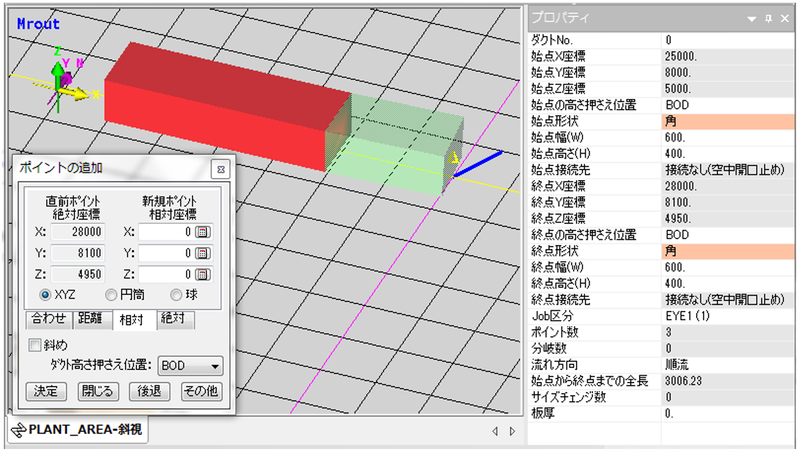
Task: Select the XYZ coordinate radio button
Action: [x=45, y=295]
